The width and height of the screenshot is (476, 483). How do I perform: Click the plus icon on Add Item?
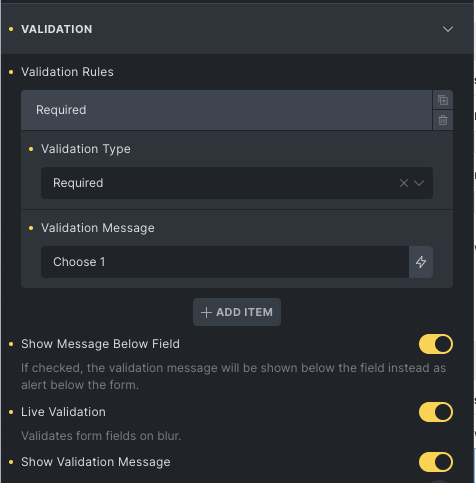coord(206,312)
